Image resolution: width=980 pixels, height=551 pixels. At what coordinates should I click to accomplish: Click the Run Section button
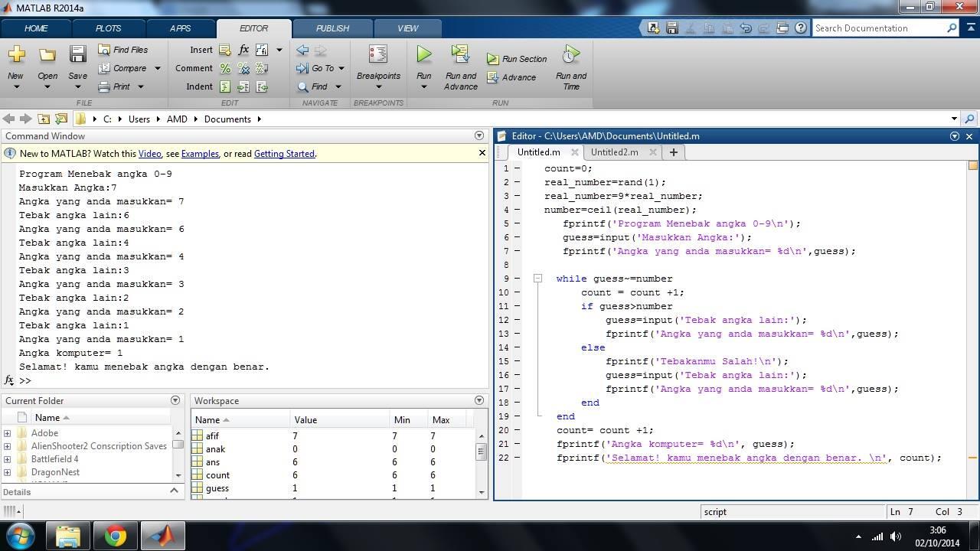point(517,59)
